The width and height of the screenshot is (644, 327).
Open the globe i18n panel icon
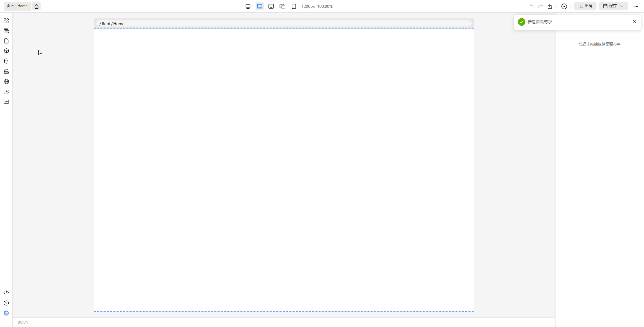click(6, 82)
